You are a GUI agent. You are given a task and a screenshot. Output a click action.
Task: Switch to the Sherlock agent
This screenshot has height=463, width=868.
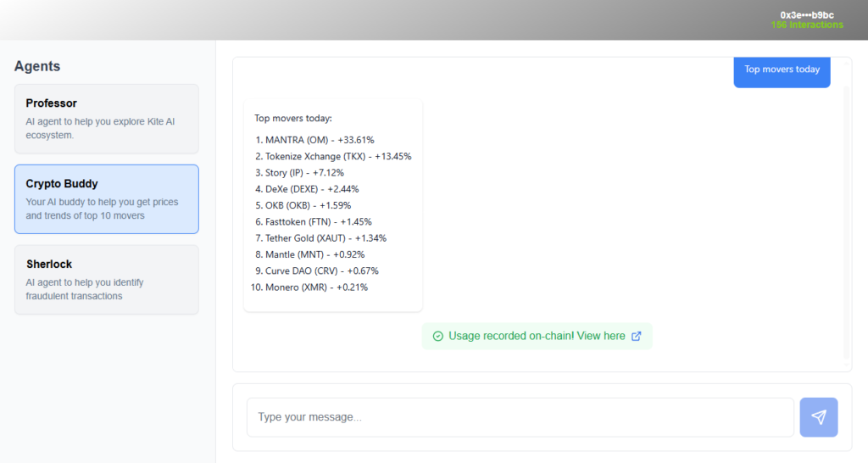pyautogui.click(x=106, y=279)
